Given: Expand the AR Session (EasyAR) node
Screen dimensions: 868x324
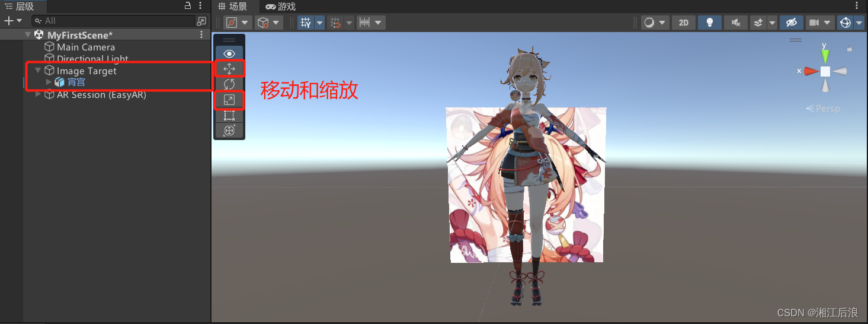Looking at the screenshot, I should point(39,94).
